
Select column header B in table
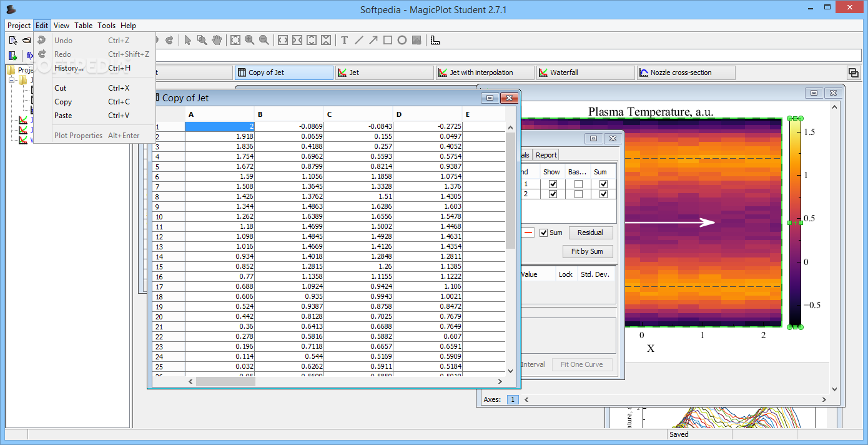(x=289, y=114)
